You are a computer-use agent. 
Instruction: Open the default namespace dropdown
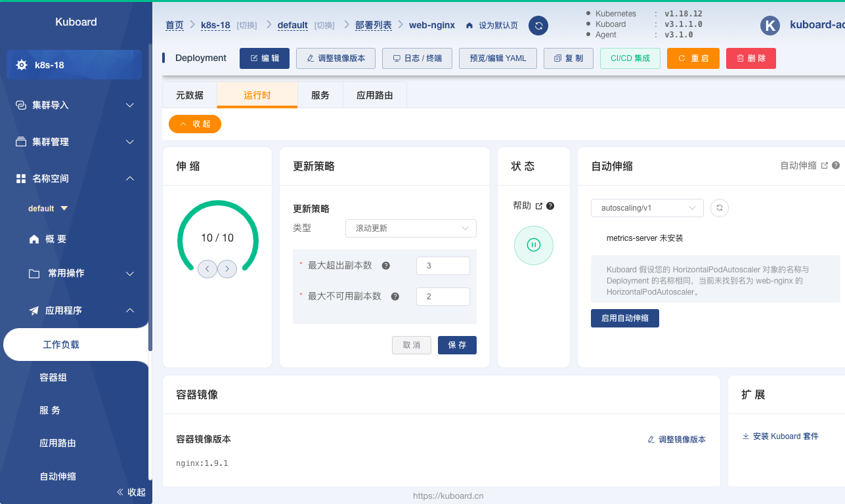tap(48, 209)
